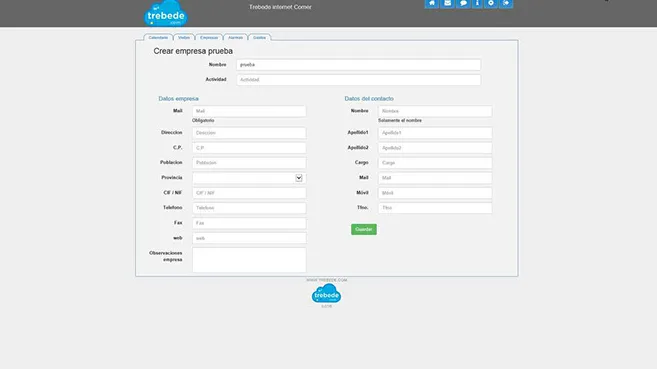This screenshot has width=657, height=369.
Task: Open the info icon in header
Action: click(x=477, y=3)
